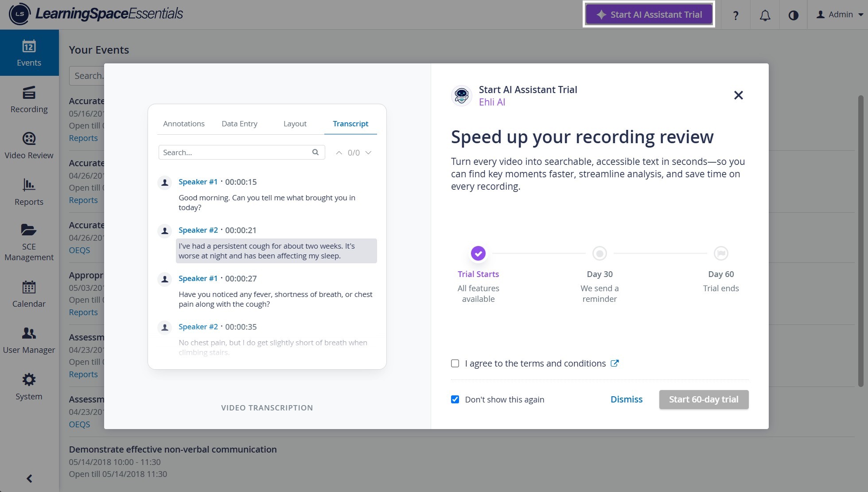Viewport: 868px width, 492px height.
Task: Switch to the Annotations tab
Action: (184, 124)
